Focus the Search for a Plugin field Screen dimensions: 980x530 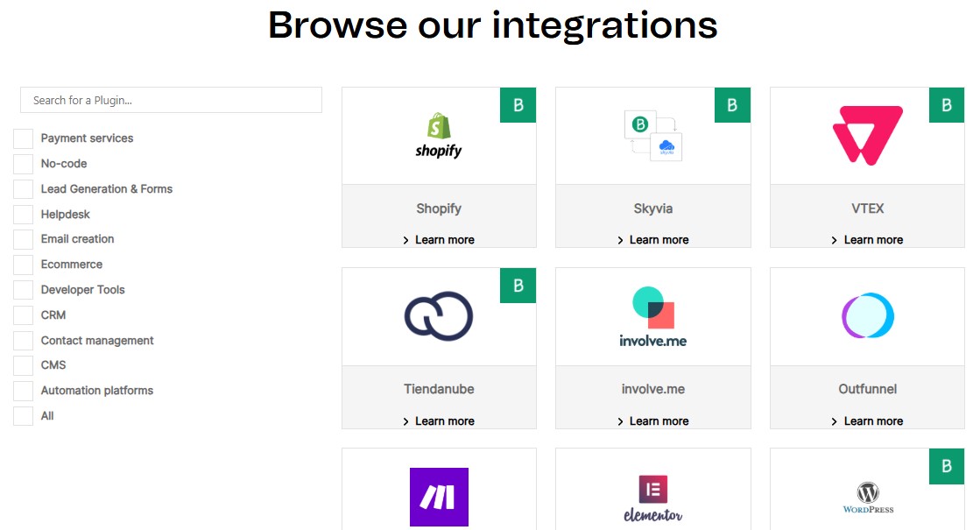tap(172, 100)
